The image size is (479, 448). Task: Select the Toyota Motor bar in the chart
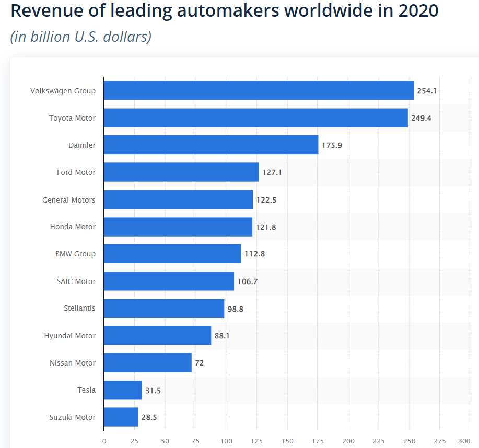(256, 118)
